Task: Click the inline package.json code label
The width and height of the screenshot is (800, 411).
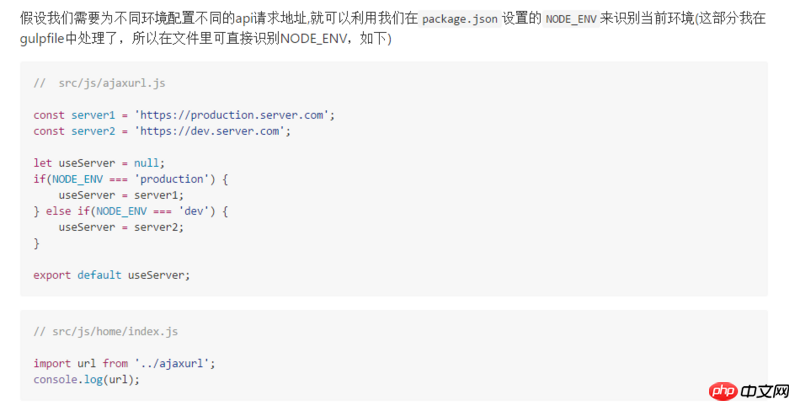Action: pos(460,19)
